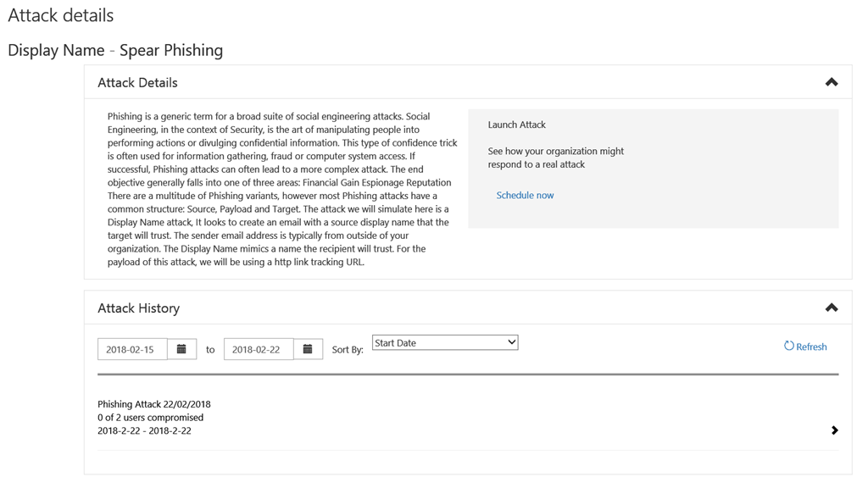Click the start date field showing 2018-02-15
This screenshot has width=868, height=488.
coord(132,349)
